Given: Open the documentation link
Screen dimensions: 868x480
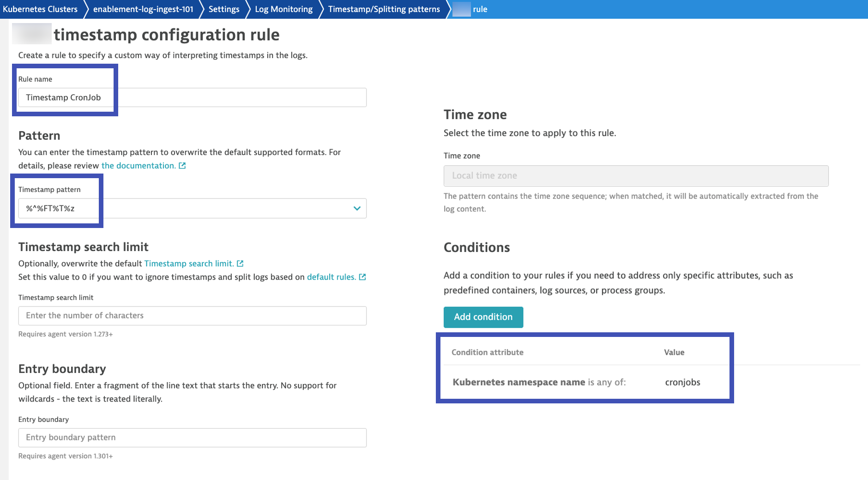Looking at the screenshot, I should click(x=139, y=166).
